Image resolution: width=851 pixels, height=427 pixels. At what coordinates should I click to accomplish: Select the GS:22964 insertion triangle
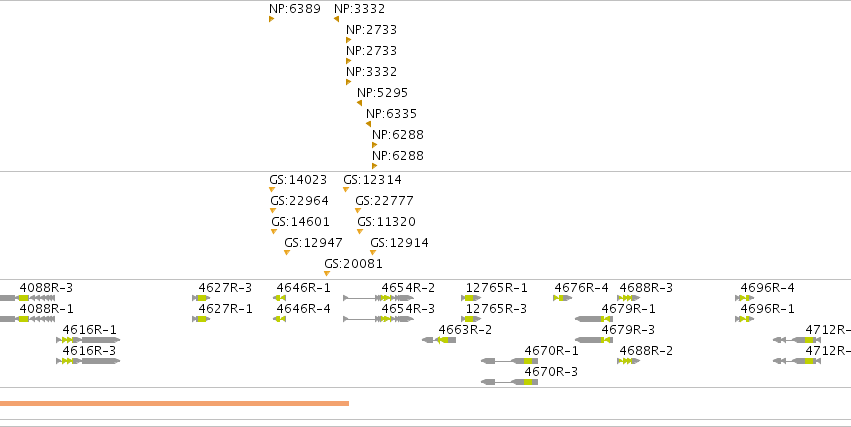click(x=273, y=211)
